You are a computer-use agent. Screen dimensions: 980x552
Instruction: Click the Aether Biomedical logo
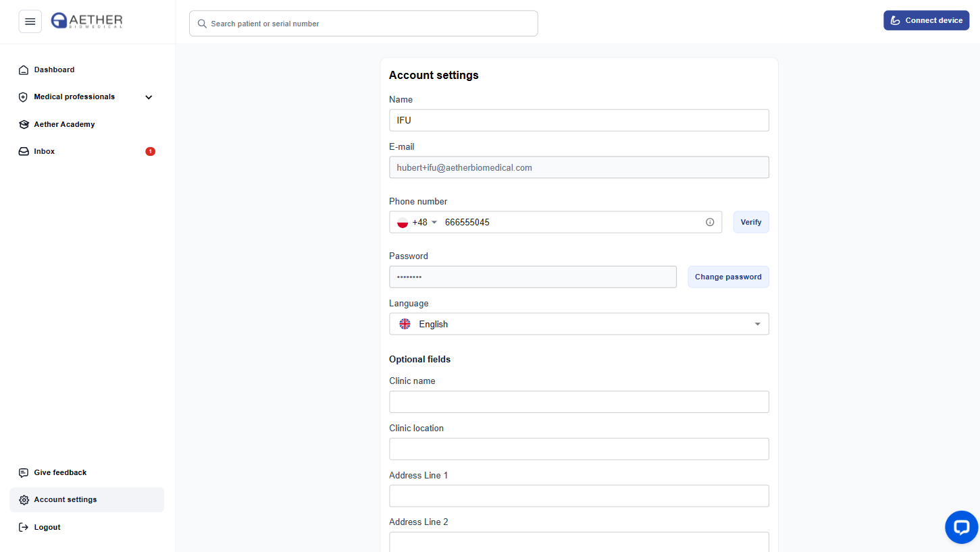point(86,21)
